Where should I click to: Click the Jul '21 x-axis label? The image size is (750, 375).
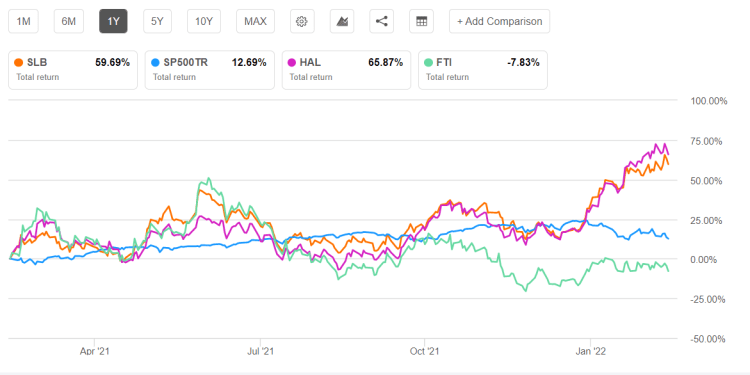click(260, 352)
